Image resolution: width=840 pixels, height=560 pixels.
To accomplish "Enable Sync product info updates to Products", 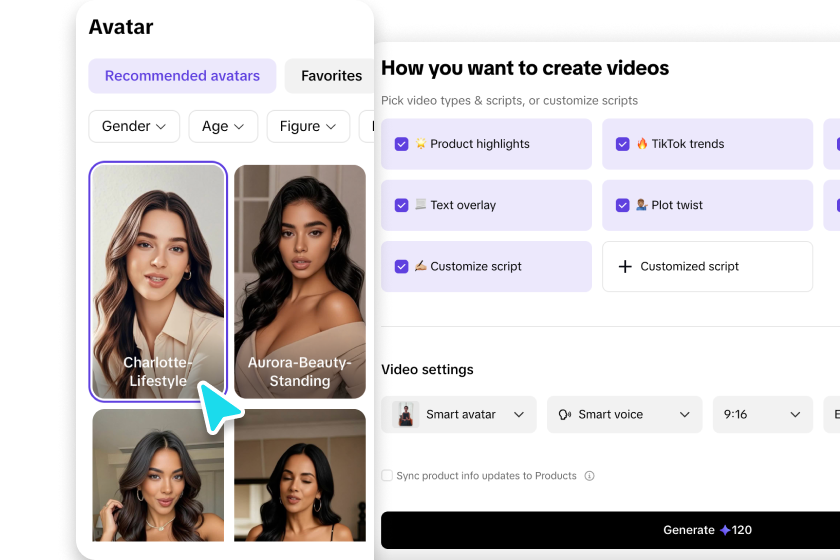I will 387,476.
